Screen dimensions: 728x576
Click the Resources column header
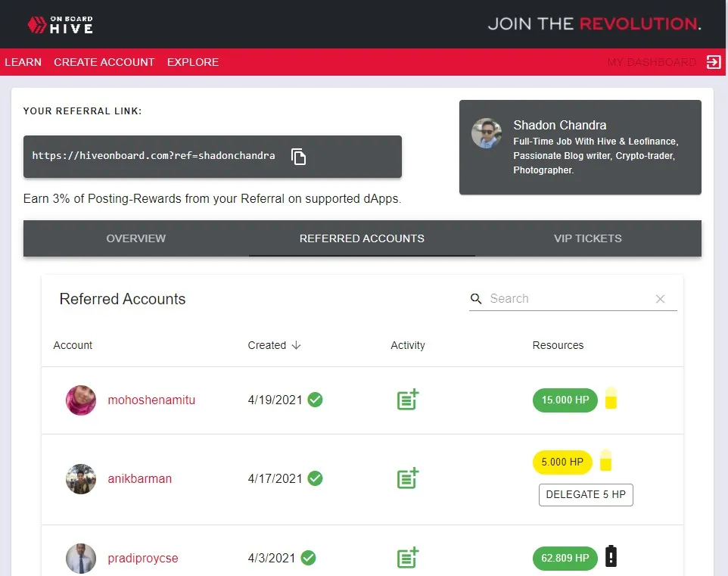[558, 345]
